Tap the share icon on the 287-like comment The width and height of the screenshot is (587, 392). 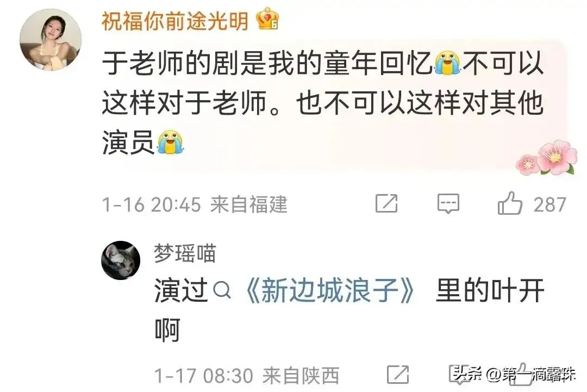pyautogui.click(x=386, y=204)
